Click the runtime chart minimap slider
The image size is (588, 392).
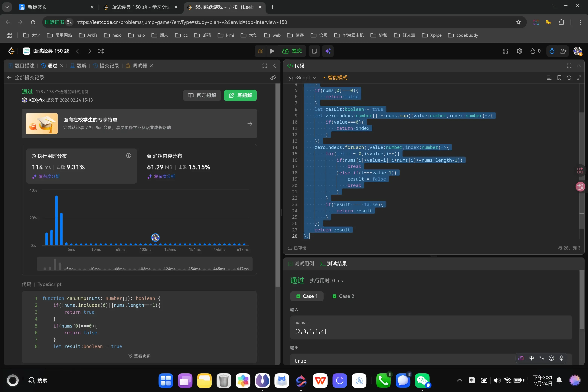coord(145,264)
